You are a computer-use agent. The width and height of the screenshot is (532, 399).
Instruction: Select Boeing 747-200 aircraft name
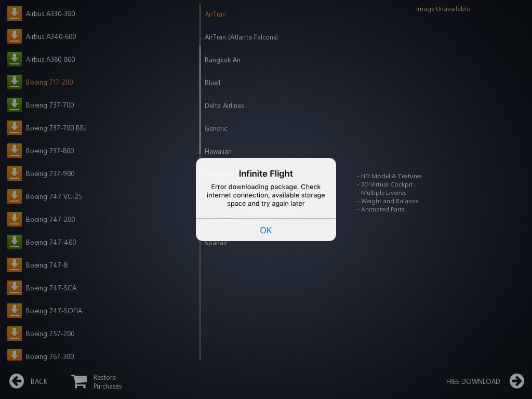[50, 220]
